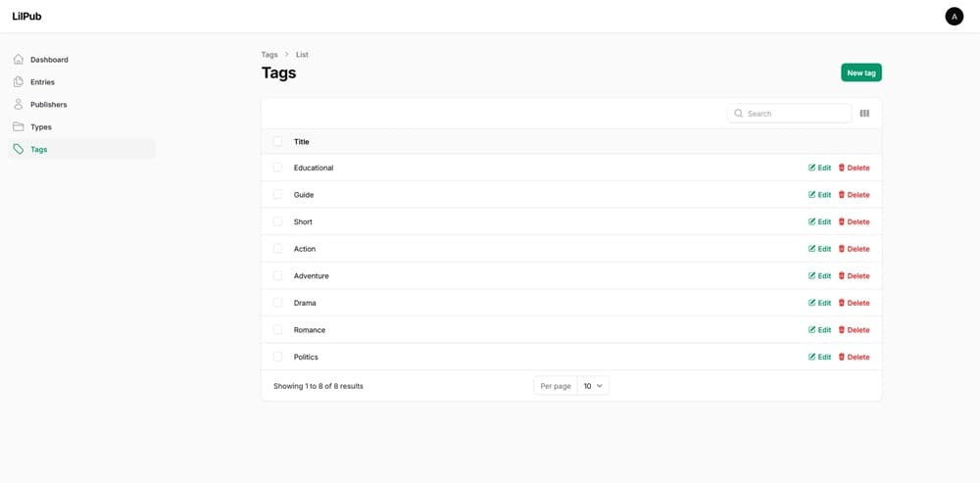The width and height of the screenshot is (980, 483).
Task: Click the Types folder icon
Action: point(19,127)
